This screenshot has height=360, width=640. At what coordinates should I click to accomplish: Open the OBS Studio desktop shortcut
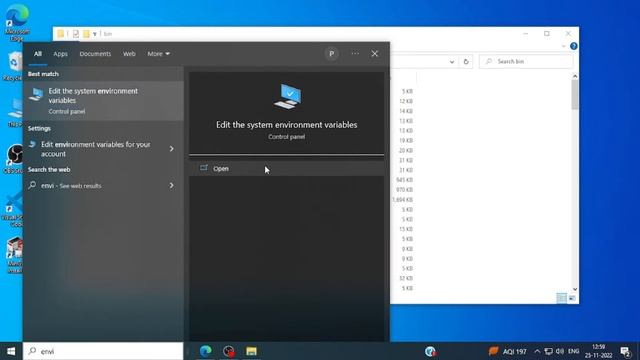pyautogui.click(x=15, y=159)
